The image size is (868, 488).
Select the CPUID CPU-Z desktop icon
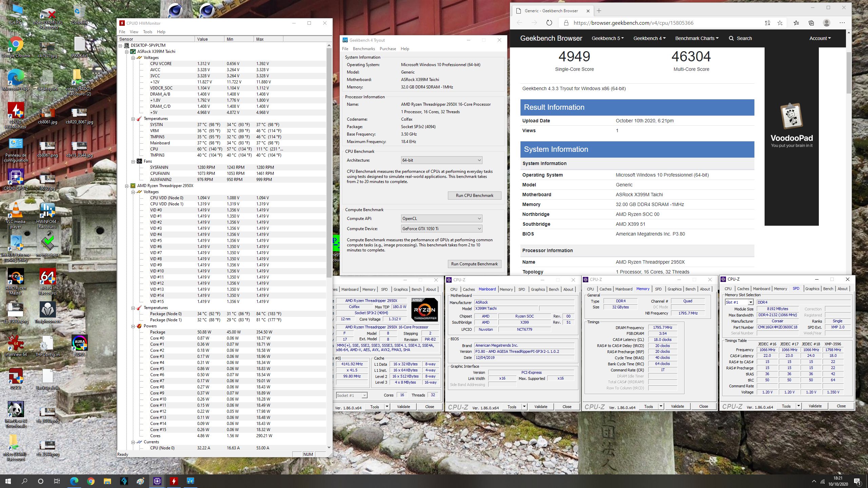16,180
